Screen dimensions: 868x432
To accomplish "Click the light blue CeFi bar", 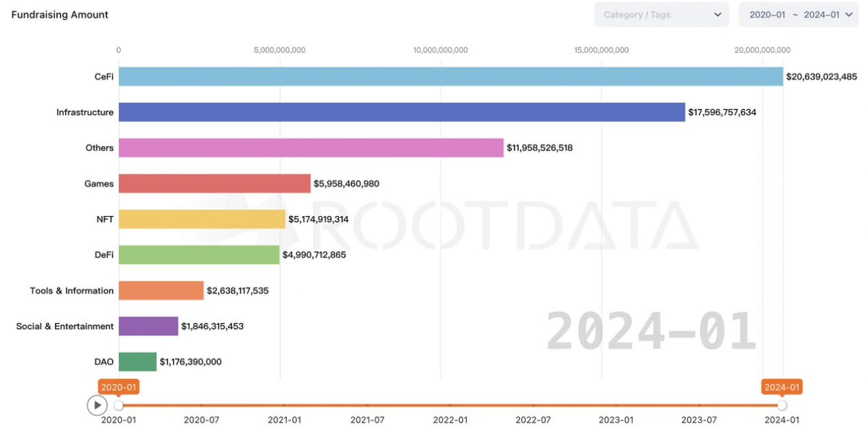I will (450, 76).
